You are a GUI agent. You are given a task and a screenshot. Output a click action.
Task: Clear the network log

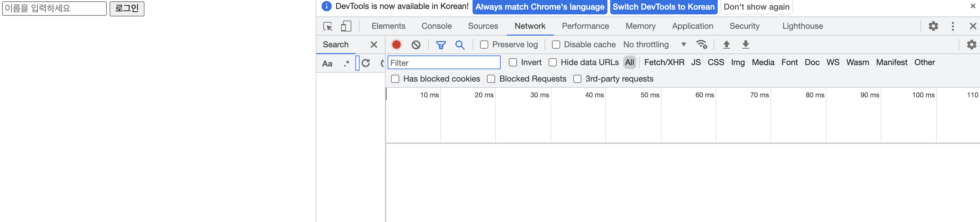(416, 45)
